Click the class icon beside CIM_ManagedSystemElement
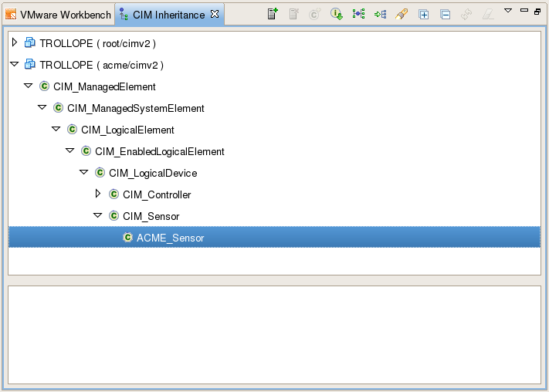The height and width of the screenshot is (392, 549). click(x=58, y=107)
